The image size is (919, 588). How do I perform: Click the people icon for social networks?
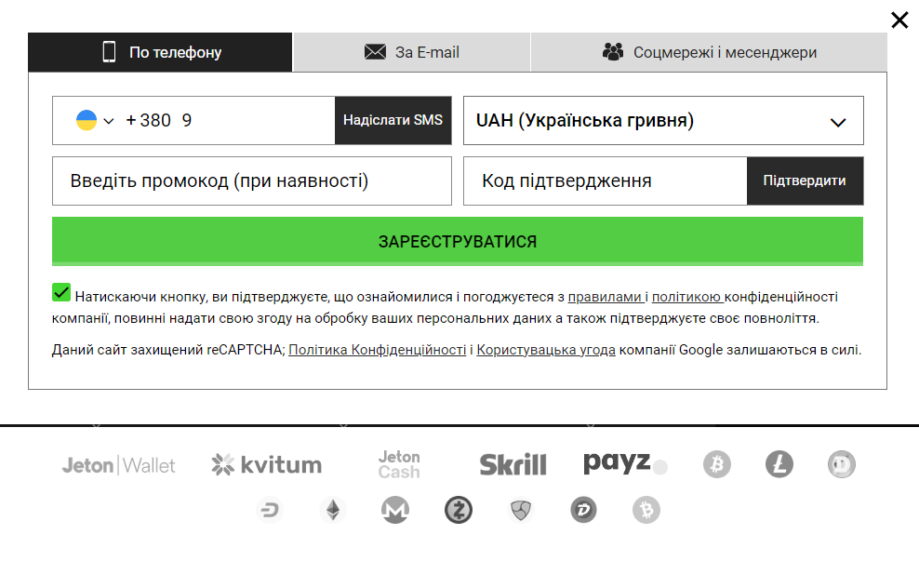click(x=613, y=52)
